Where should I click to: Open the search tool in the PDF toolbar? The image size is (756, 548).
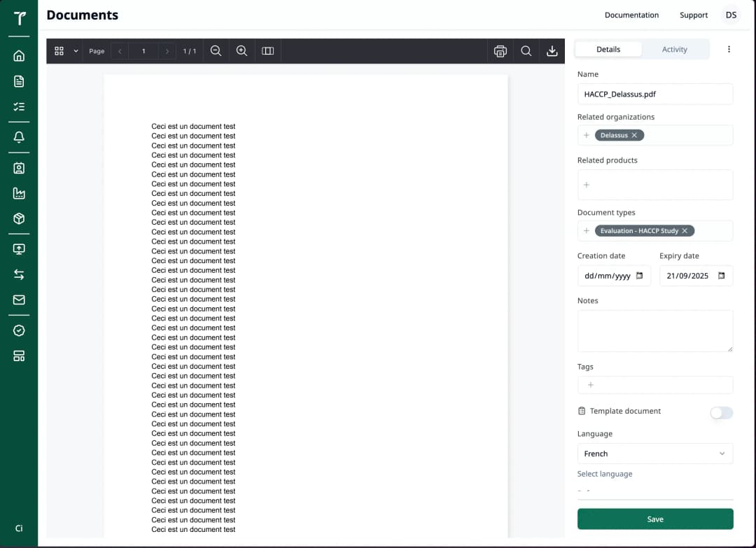pos(526,50)
